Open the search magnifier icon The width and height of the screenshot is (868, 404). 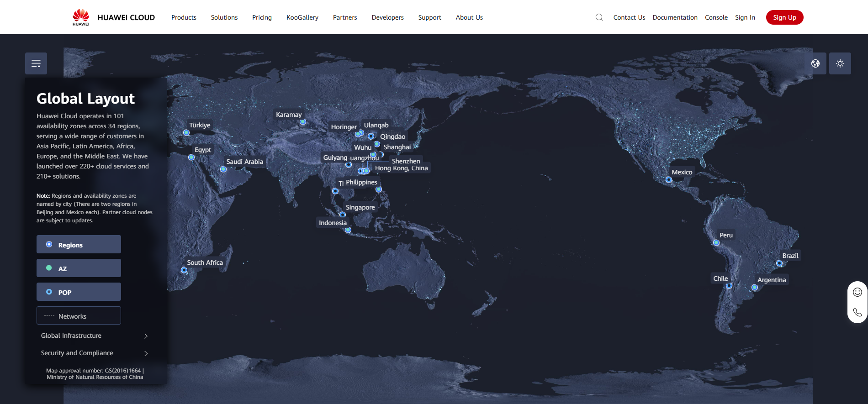click(599, 17)
